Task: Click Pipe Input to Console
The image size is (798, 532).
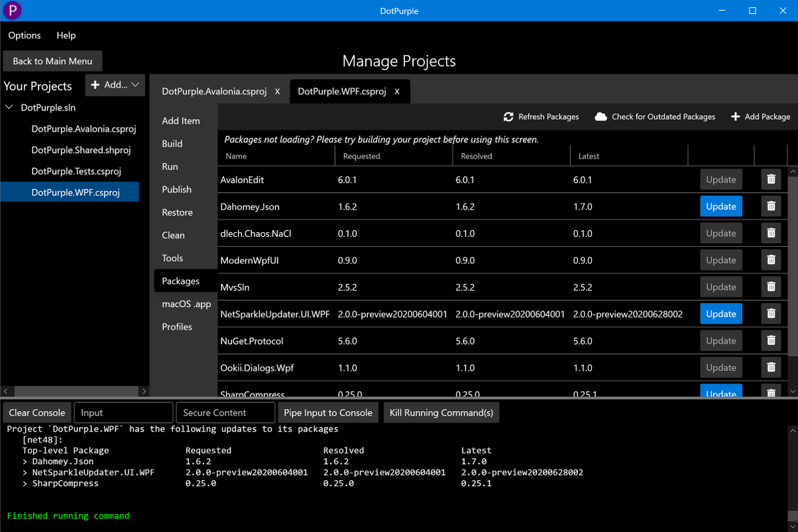Action: [x=328, y=412]
